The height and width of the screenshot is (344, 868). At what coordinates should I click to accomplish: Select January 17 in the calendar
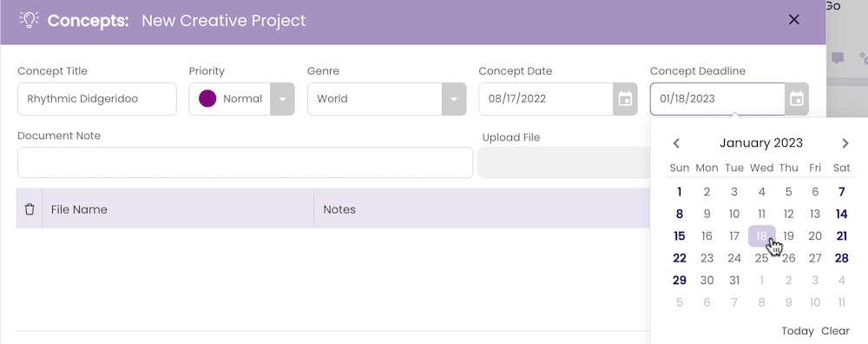(734, 236)
